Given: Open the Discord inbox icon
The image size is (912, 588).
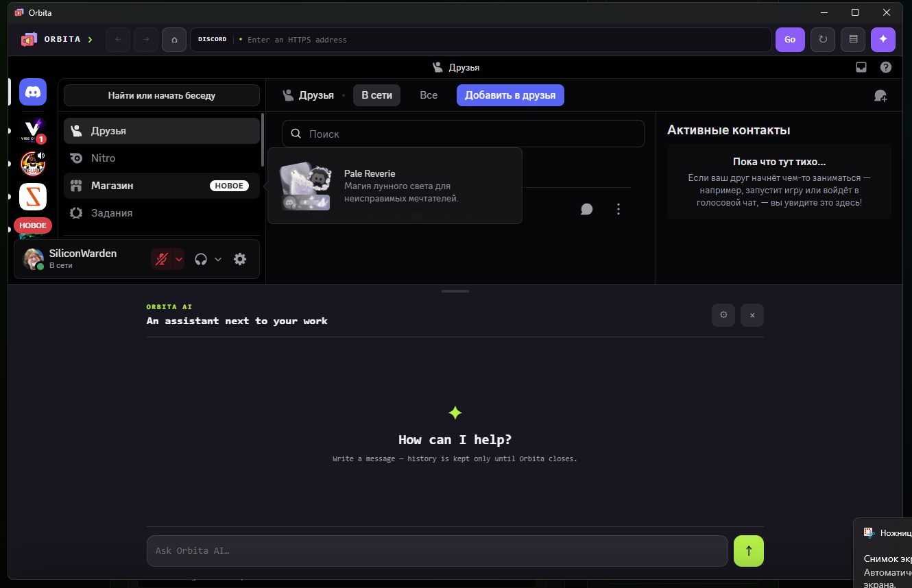Looking at the screenshot, I should (861, 67).
